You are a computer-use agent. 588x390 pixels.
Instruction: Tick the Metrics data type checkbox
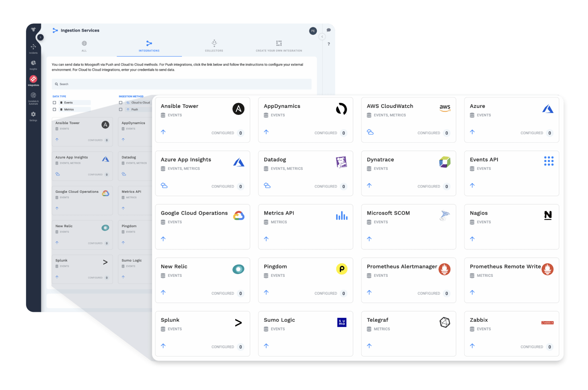click(54, 109)
